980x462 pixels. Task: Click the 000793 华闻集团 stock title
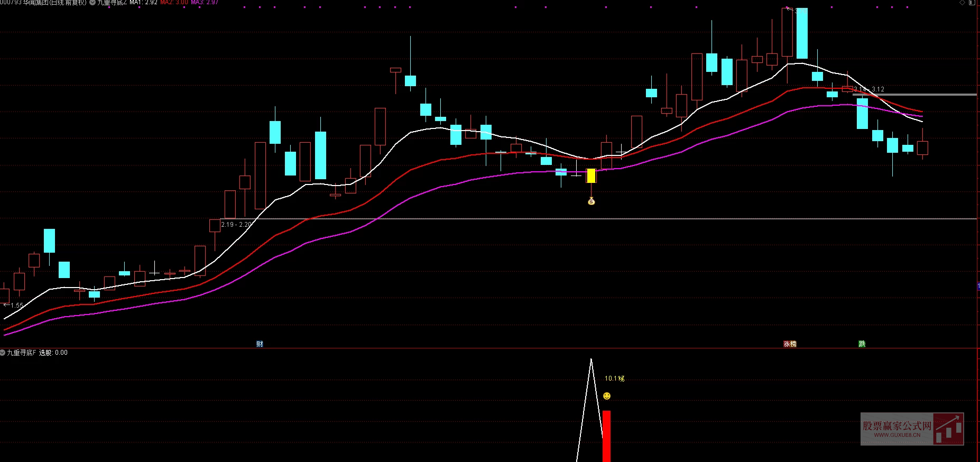[43, 3]
